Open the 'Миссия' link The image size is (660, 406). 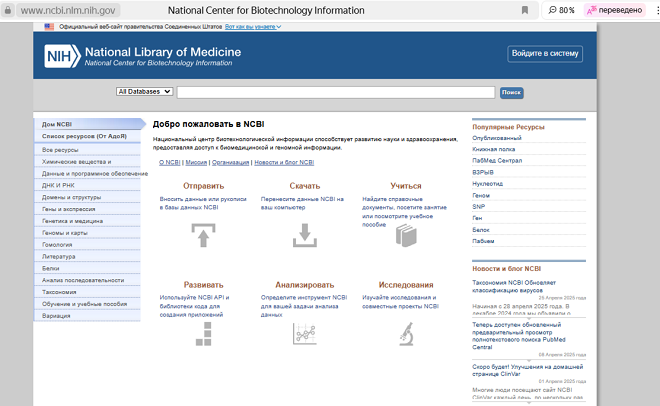196,162
